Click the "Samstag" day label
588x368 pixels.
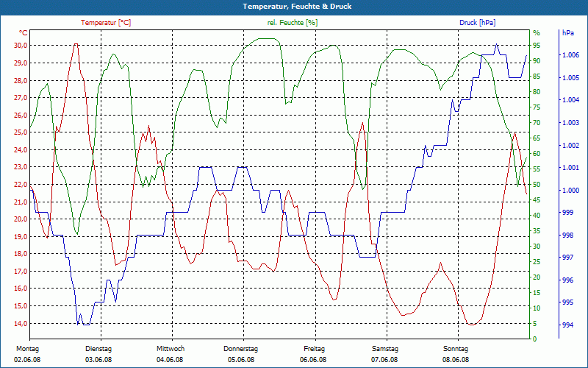coord(384,349)
